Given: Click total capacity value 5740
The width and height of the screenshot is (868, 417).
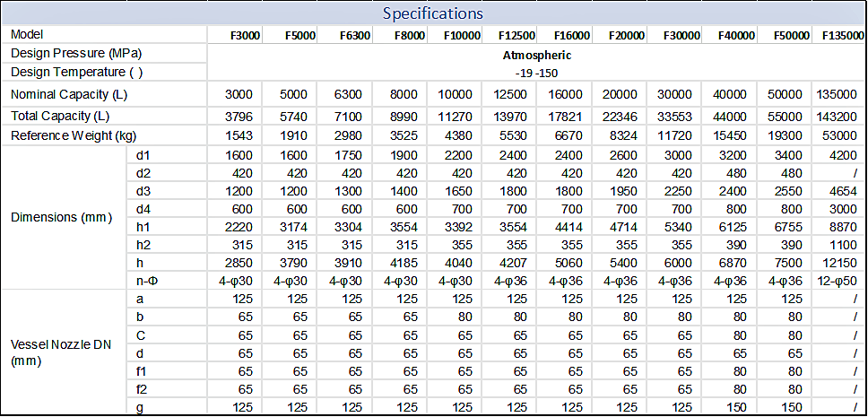Looking at the screenshot, I should [x=294, y=117].
